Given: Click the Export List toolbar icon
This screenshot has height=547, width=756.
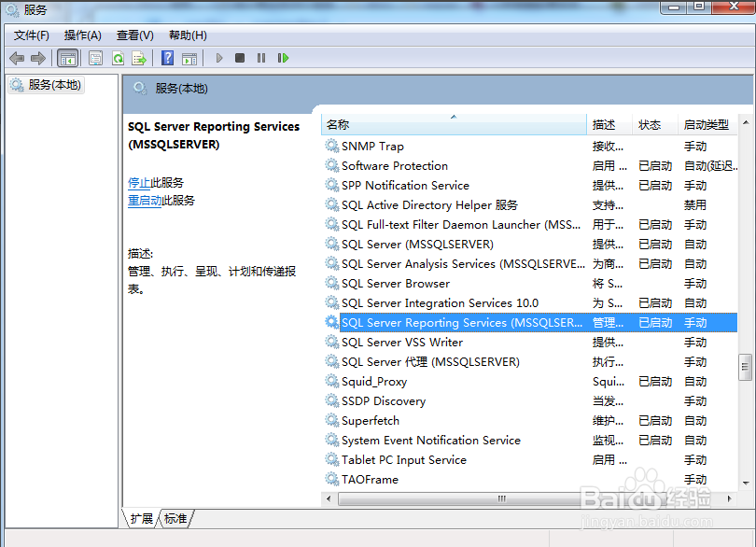Looking at the screenshot, I should (139, 59).
